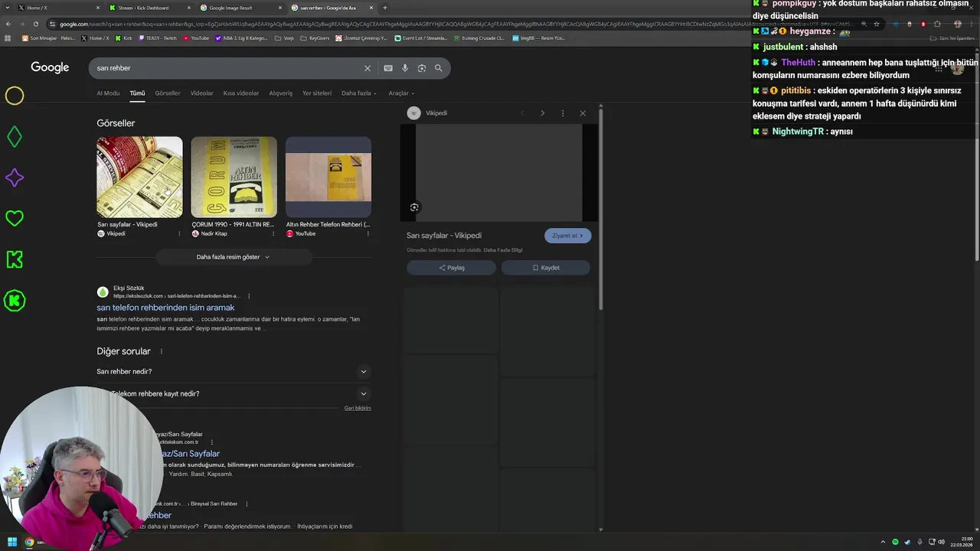Image resolution: width=980 pixels, height=551 pixels.
Task: Click the Lens search icon on preview image
Action: (414, 207)
